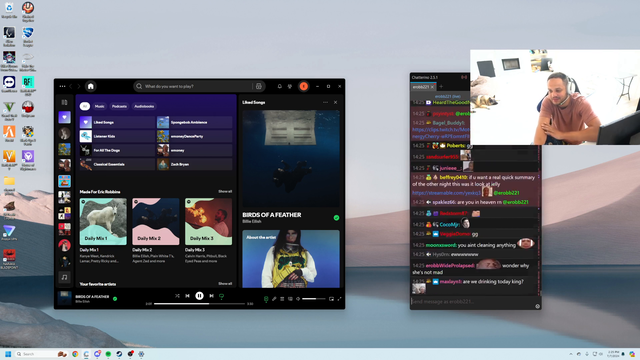Open Friend Activity icon next to bell
The height and width of the screenshot is (360, 640).
290,86
